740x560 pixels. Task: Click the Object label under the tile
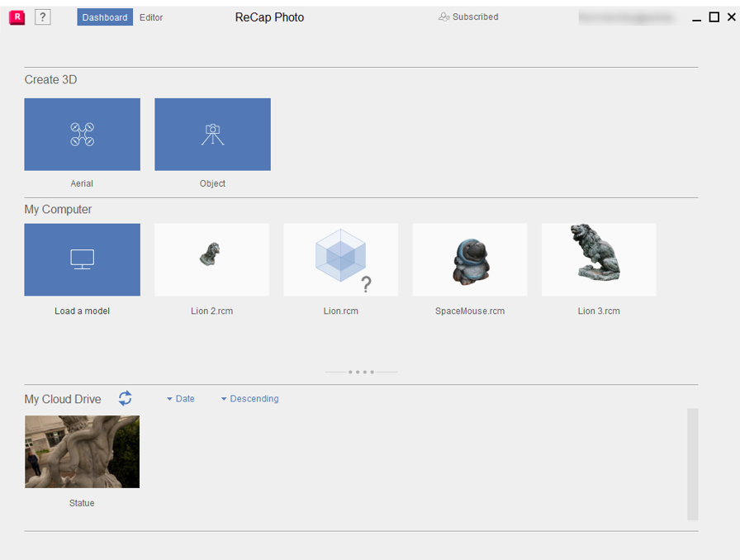[212, 183]
